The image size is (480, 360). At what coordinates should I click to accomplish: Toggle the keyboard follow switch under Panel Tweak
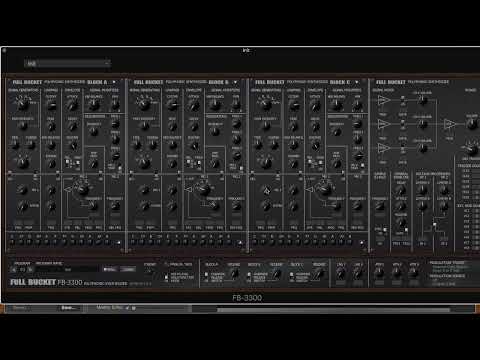point(166,277)
